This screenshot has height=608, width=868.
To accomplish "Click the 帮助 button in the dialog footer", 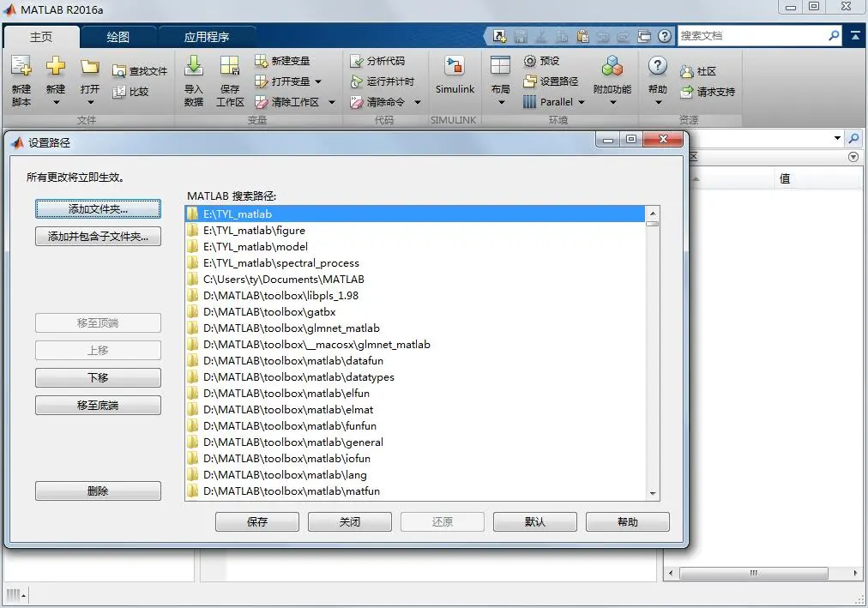I will pyautogui.click(x=628, y=521).
